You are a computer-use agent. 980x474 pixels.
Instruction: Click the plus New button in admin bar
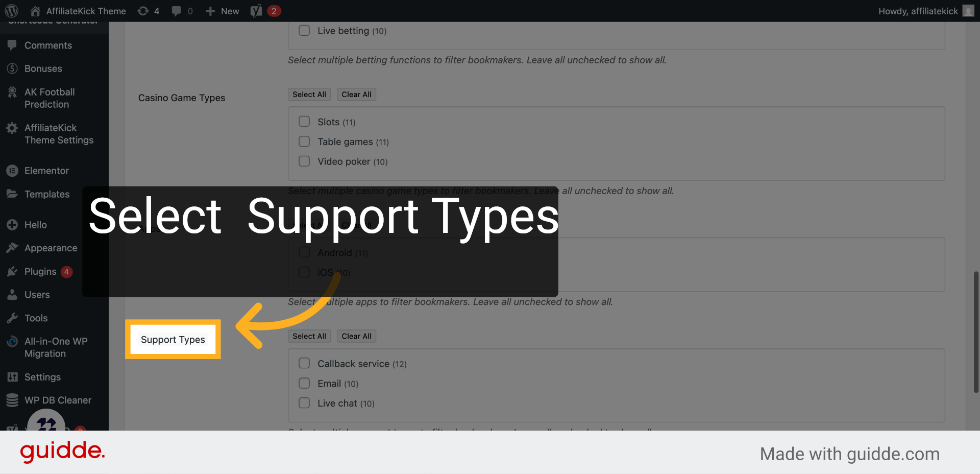(x=222, y=11)
